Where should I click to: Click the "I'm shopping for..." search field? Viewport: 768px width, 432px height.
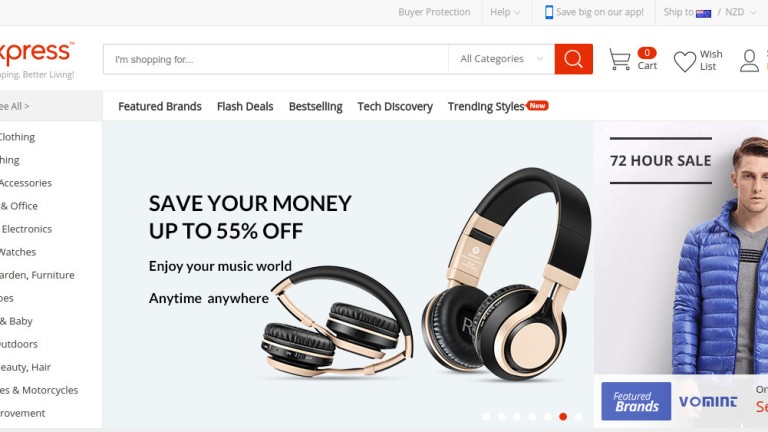point(276,59)
